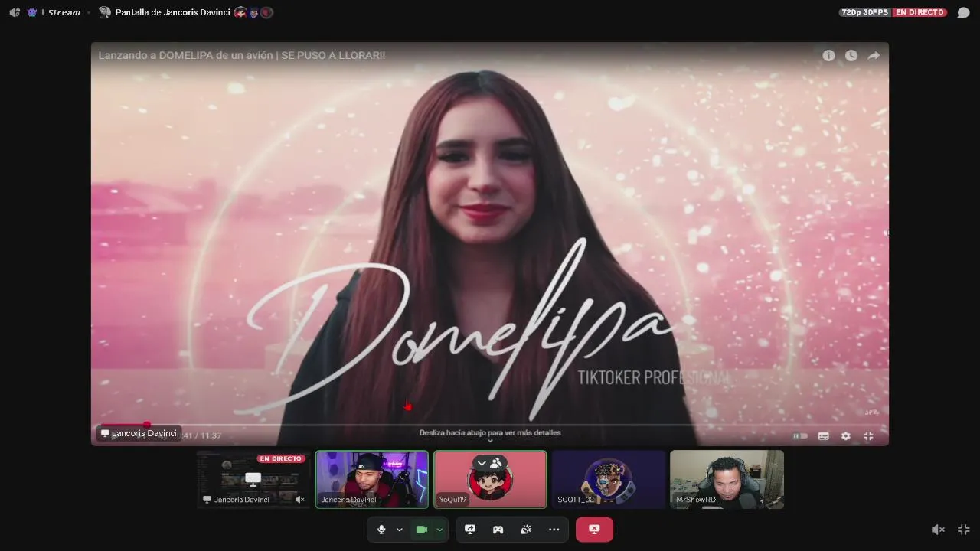
Task: Select the Jancoris Davinci screen share tile
Action: (x=253, y=479)
